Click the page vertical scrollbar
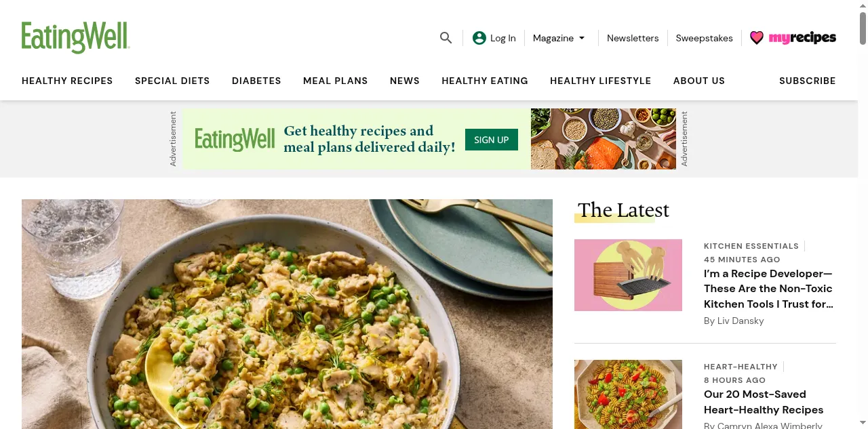 (863, 214)
